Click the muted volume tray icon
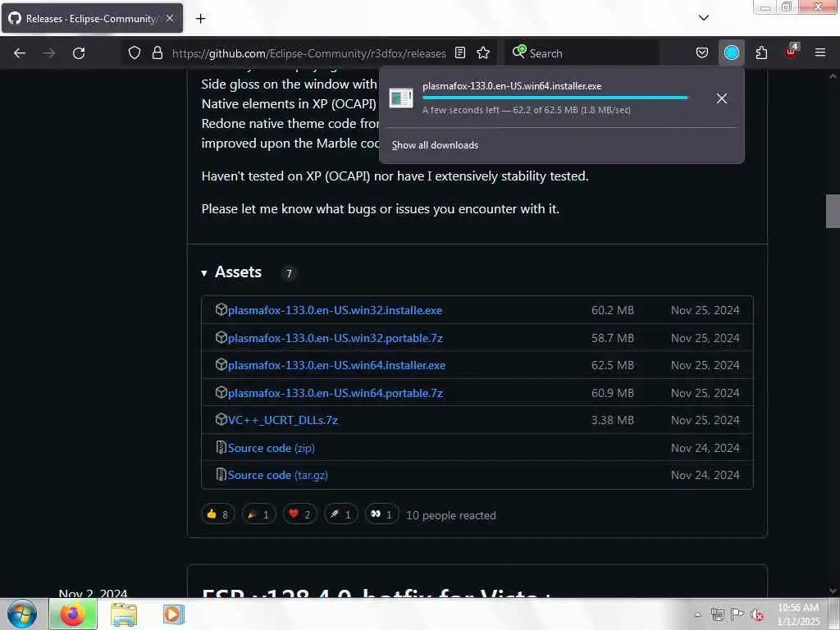840x630 pixels. 757,615
